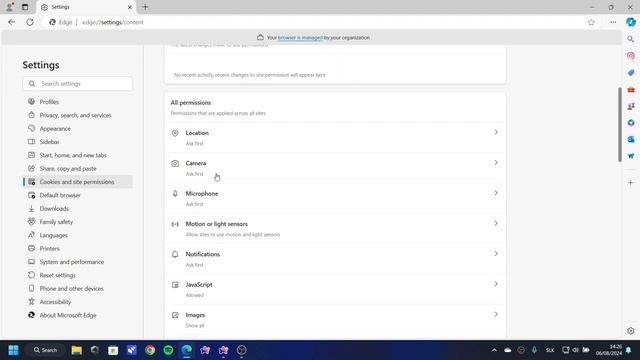
Task: Click the SLK input language indicator in tray
Action: (x=550, y=350)
